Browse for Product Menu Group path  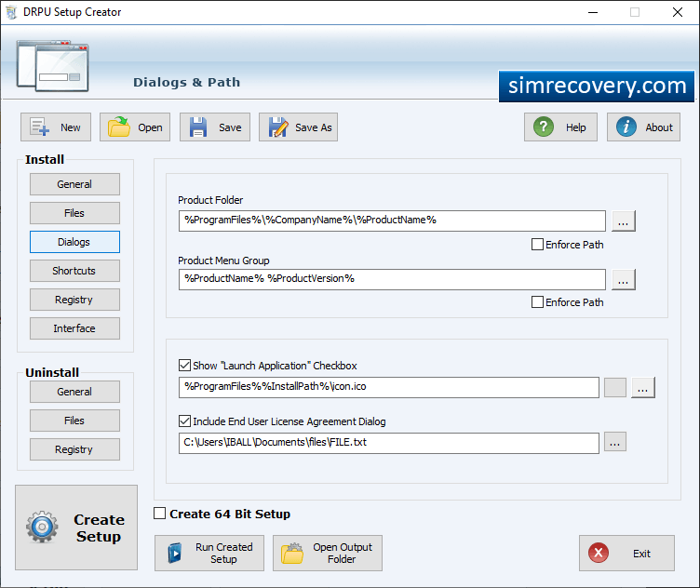[x=624, y=279]
